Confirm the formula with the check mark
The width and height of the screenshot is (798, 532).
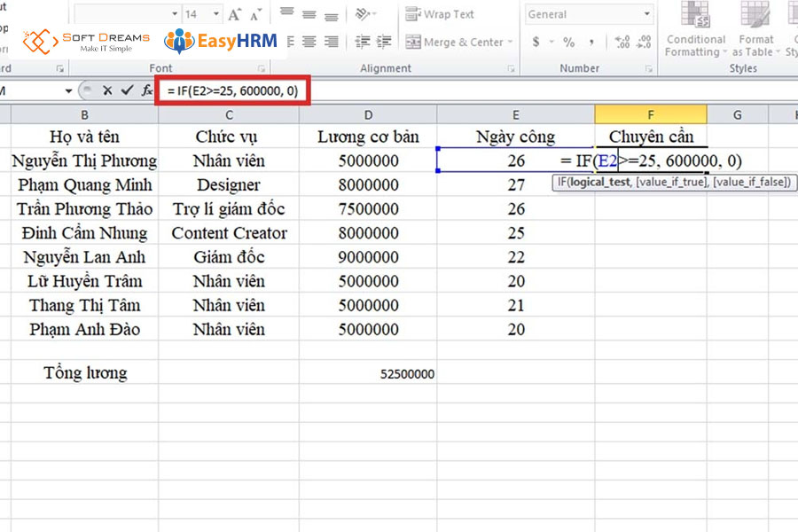126,90
